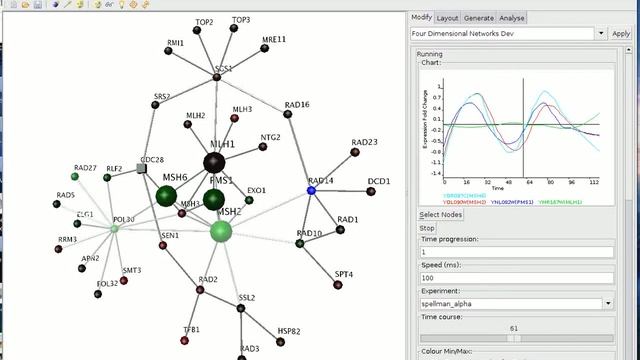Viewport: 640px width, 360px height.
Task: Click the Speed (ms) input field
Action: coord(517,278)
